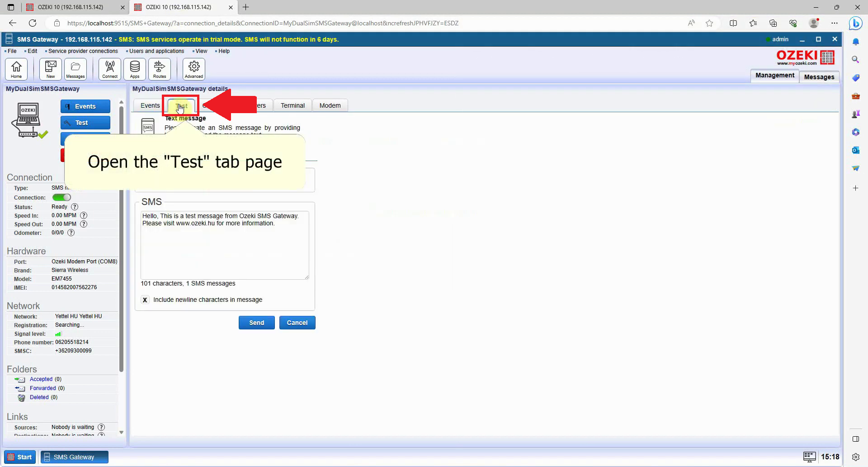Click the Odometer help icon
The image size is (868, 467).
(71, 233)
